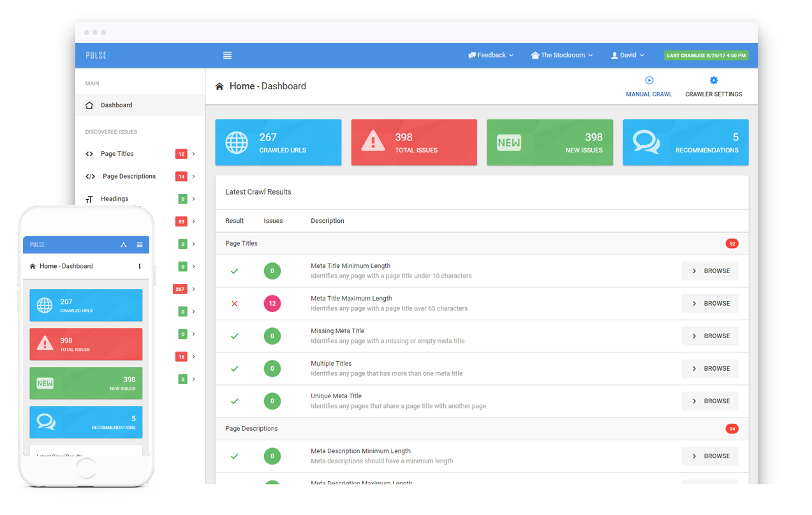Tap the New Issues card on the phone
This screenshot has height=515, width=812.
coord(86,383)
